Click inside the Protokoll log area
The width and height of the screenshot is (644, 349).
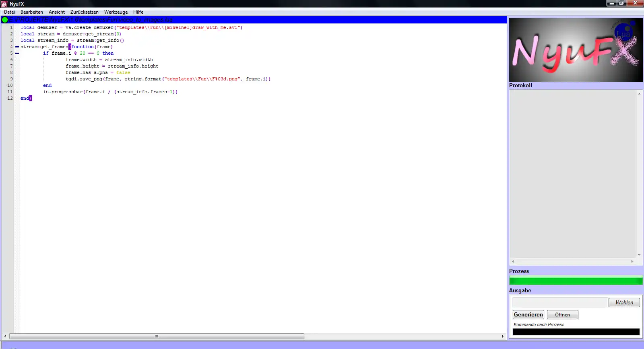click(573, 174)
